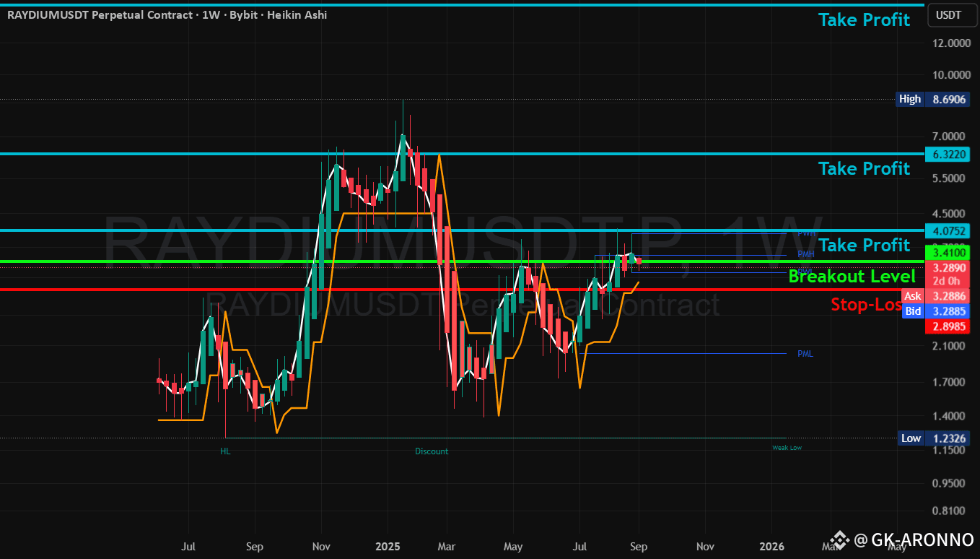Click 2026 on the time axis
This screenshot has height=559, width=980.
[772, 547]
